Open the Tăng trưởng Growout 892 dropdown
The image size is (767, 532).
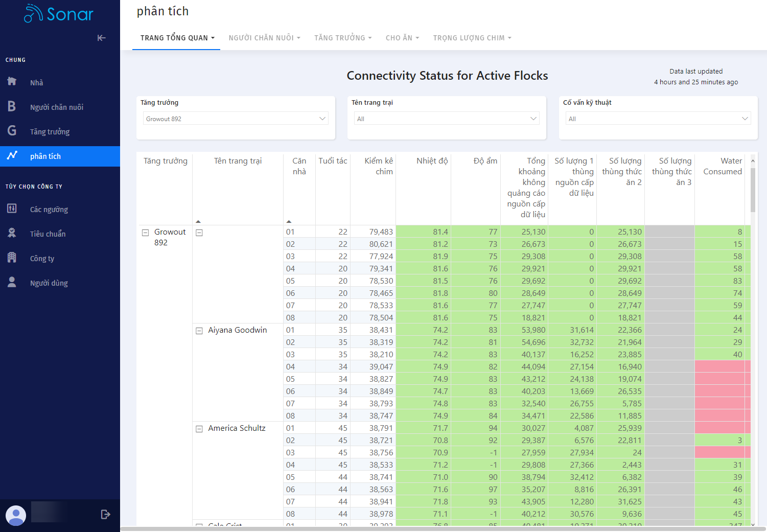[236, 119]
